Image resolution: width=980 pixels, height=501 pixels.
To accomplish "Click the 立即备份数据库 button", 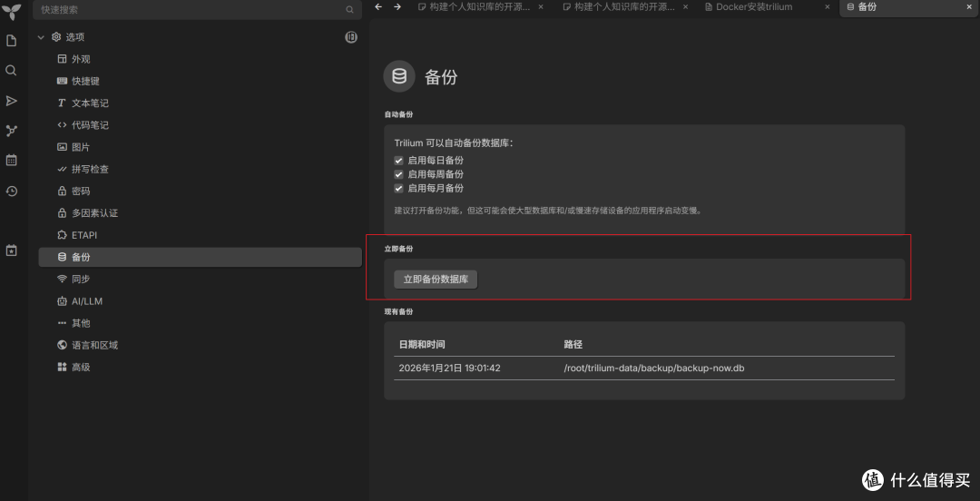I will pyautogui.click(x=436, y=280).
